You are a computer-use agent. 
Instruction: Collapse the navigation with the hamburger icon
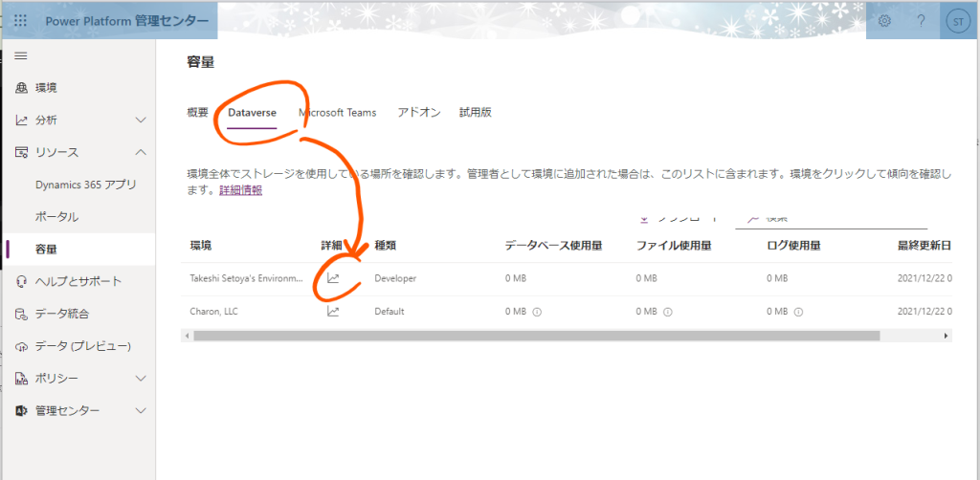[x=21, y=55]
